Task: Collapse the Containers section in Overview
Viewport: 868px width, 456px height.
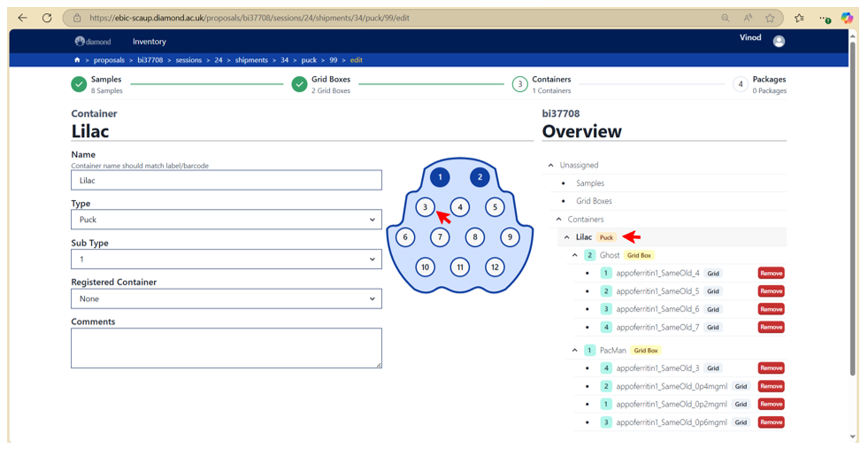Action: (x=558, y=220)
